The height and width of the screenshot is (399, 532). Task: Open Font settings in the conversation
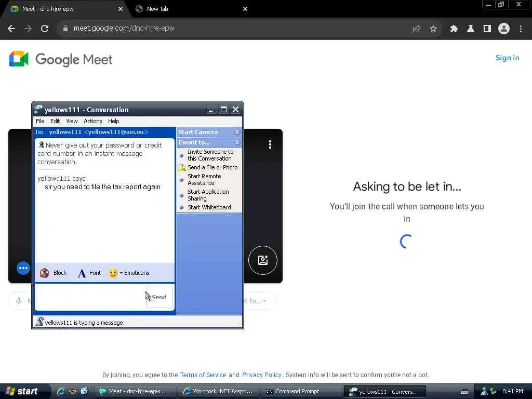(89, 273)
